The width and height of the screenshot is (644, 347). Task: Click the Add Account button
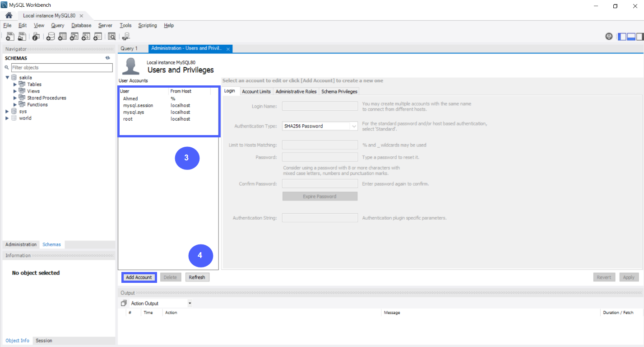point(139,277)
